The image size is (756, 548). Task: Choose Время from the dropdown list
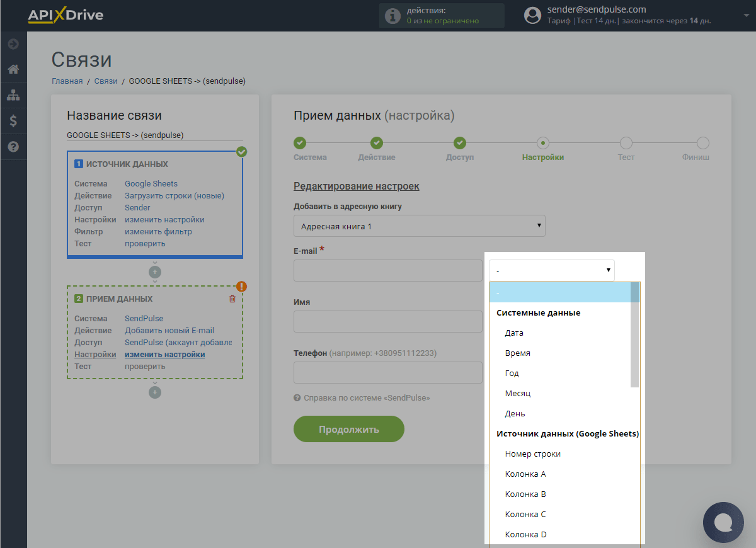560,353
